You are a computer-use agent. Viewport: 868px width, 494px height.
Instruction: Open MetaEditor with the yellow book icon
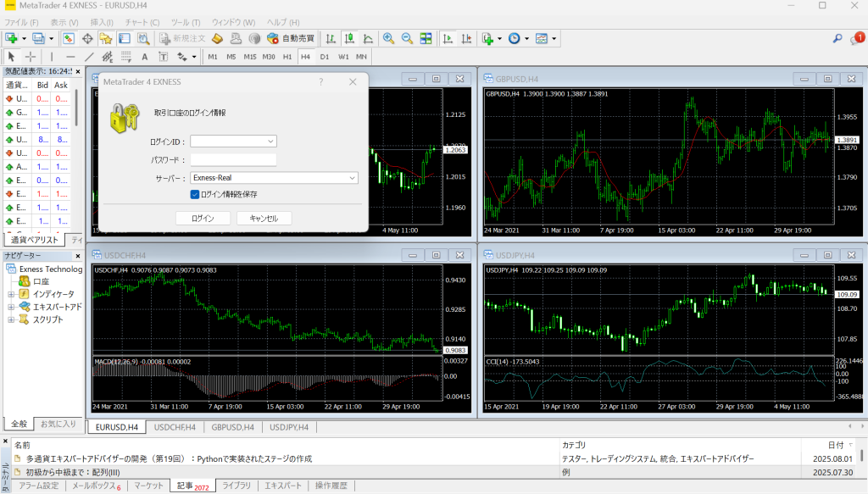coord(217,38)
